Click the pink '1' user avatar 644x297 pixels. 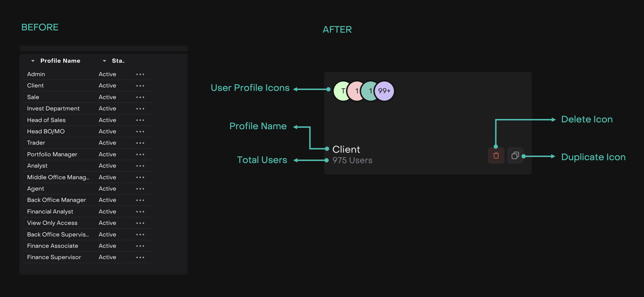click(x=355, y=91)
